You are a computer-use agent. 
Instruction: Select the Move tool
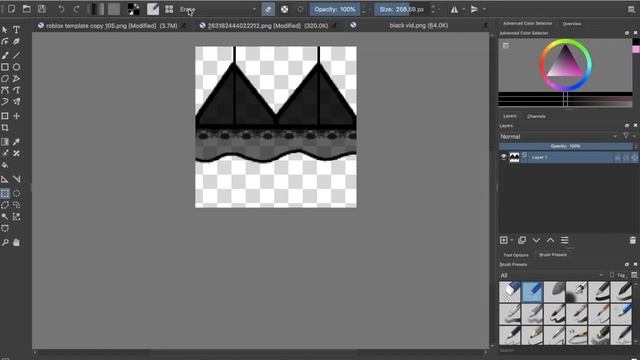coord(16,116)
